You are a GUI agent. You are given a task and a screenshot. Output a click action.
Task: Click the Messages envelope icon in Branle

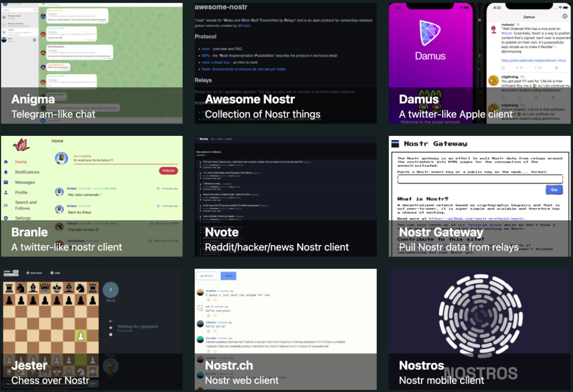coord(6,182)
